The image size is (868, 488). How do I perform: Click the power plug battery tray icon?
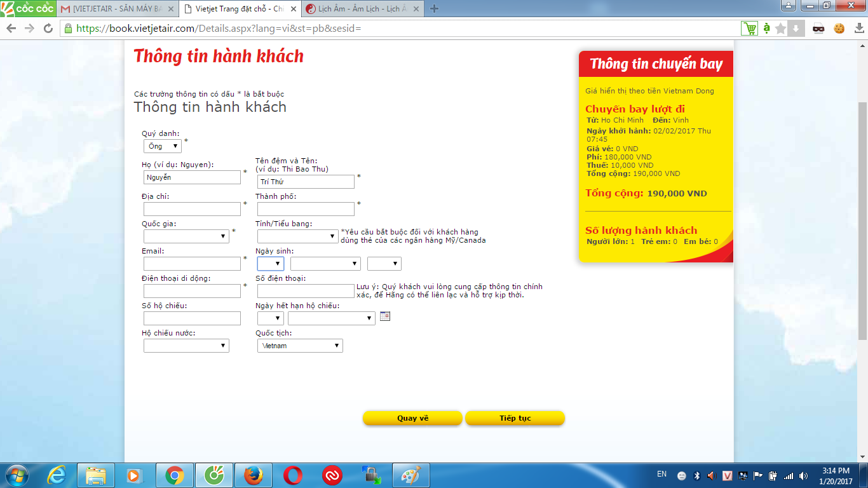pos(773,475)
